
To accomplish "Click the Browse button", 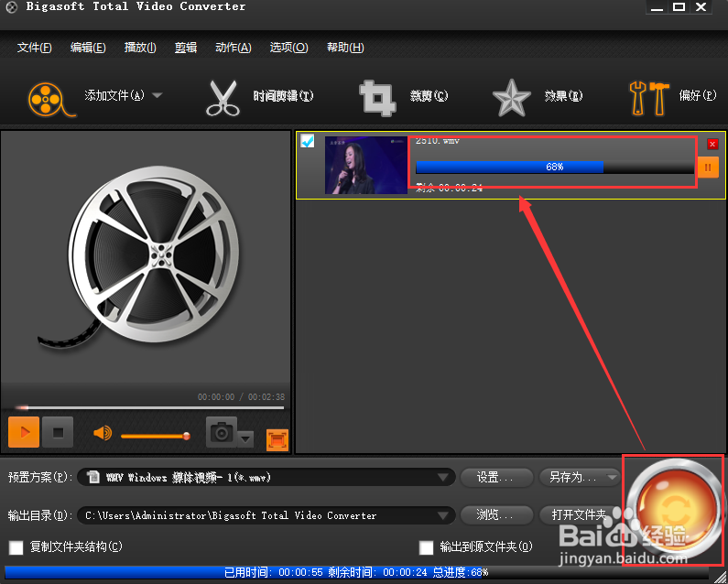I will (x=496, y=515).
